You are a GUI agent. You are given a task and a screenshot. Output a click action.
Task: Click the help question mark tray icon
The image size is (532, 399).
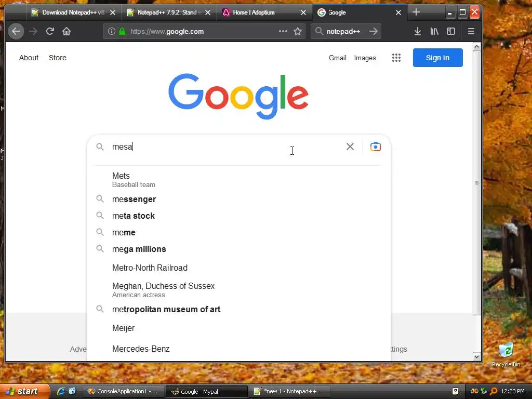pos(455,391)
